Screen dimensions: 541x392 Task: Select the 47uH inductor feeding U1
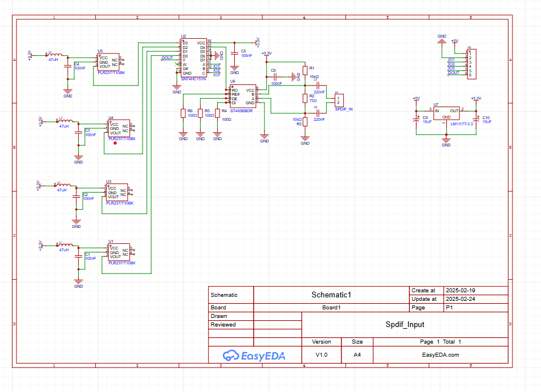[66, 245]
